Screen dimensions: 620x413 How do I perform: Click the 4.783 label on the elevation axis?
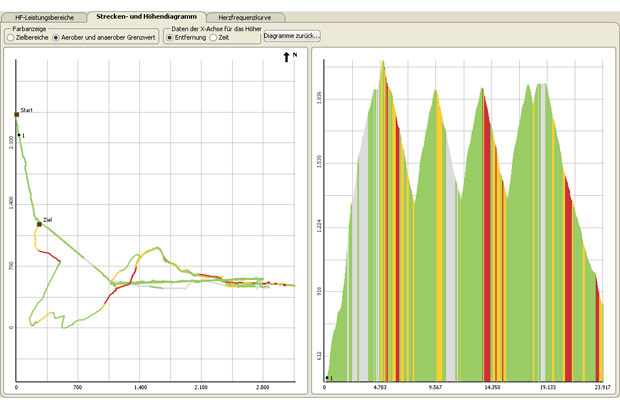point(380,385)
